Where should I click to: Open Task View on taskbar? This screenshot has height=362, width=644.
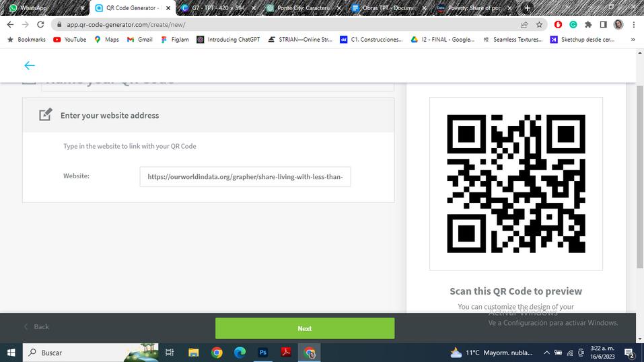169,353
